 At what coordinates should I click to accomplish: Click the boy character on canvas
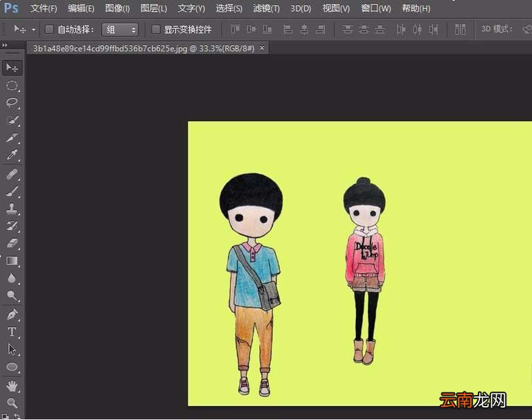click(x=251, y=285)
